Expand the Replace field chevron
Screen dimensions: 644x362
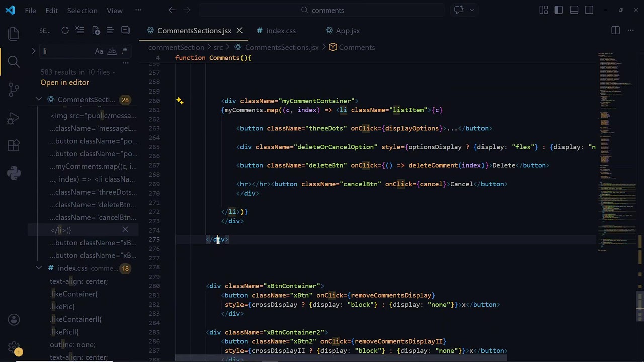tap(34, 51)
